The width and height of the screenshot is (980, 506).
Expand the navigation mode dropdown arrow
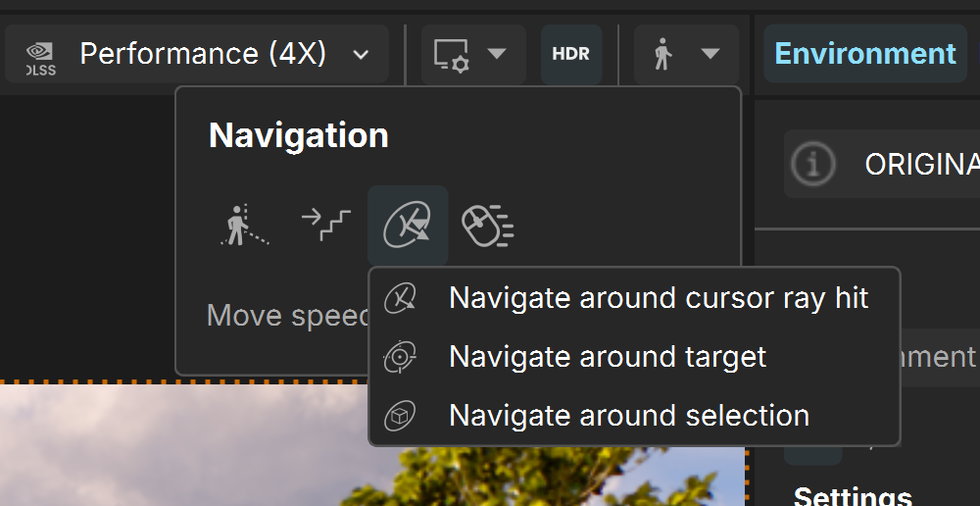[x=710, y=53]
